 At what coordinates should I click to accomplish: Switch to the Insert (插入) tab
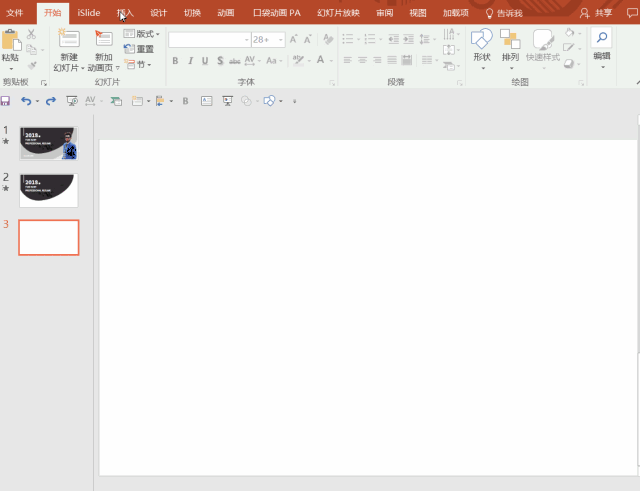(x=125, y=13)
